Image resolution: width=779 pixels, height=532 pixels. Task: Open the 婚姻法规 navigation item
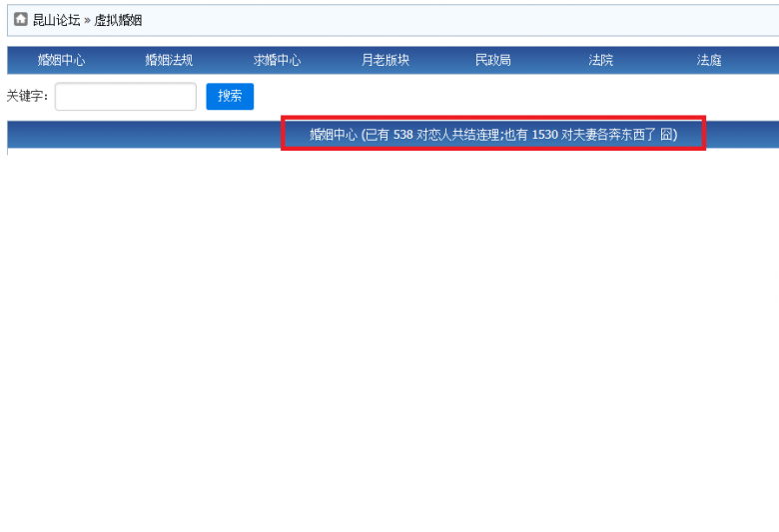coord(169,60)
